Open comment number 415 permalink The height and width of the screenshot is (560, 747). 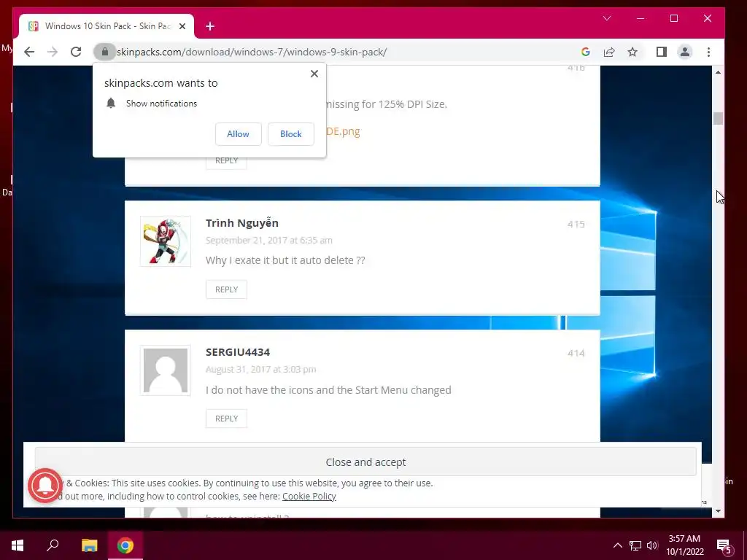click(576, 225)
